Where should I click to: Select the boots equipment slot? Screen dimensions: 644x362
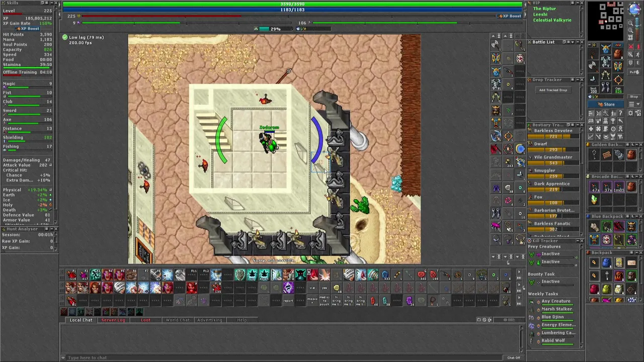tap(606, 86)
